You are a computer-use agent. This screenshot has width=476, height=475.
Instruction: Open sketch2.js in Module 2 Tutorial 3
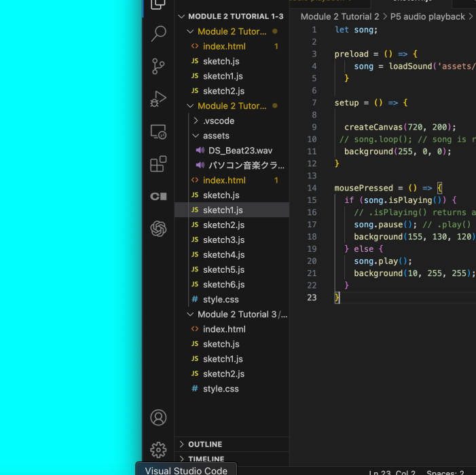coord(232,374)
